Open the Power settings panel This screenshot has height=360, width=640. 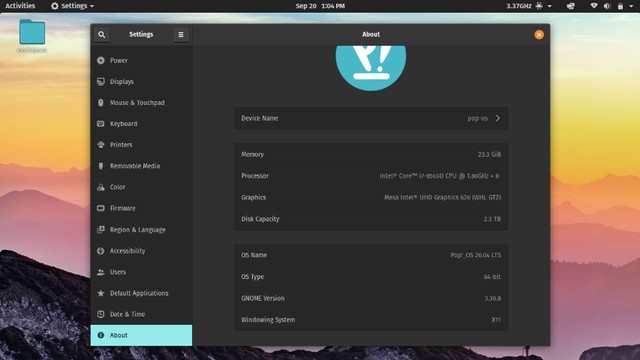coord(141,60)
